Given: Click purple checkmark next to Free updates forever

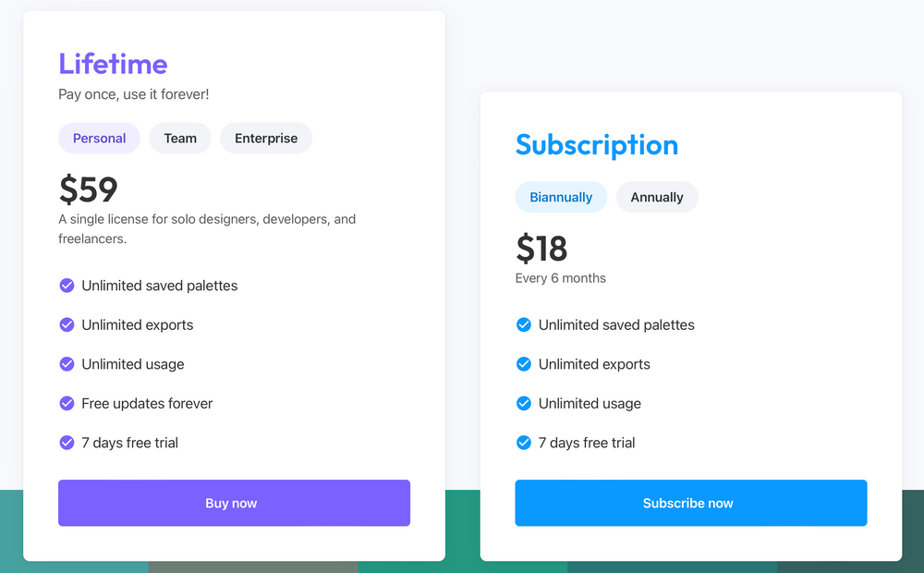Looking at the screenshot, I should click(x=67, y=403).
